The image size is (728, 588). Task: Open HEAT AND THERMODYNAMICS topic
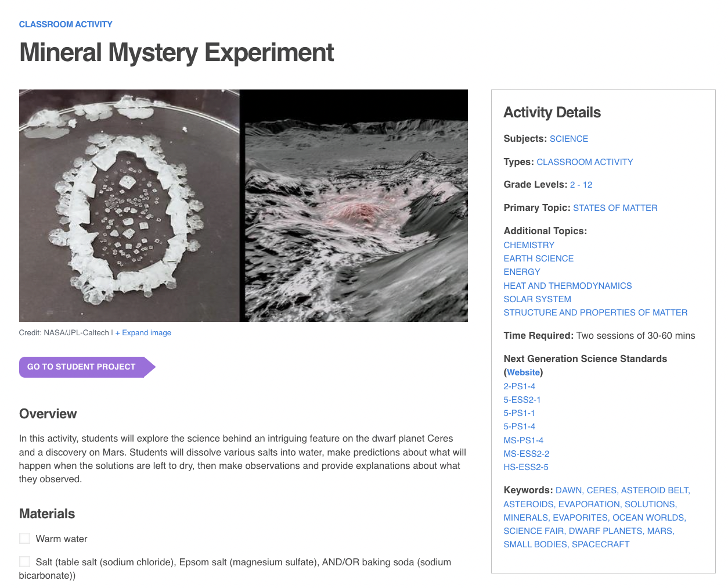[x=567, y=285]
